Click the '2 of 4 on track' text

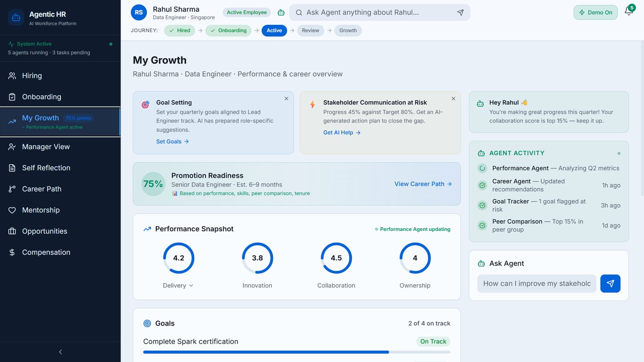[x=429, y=323]
